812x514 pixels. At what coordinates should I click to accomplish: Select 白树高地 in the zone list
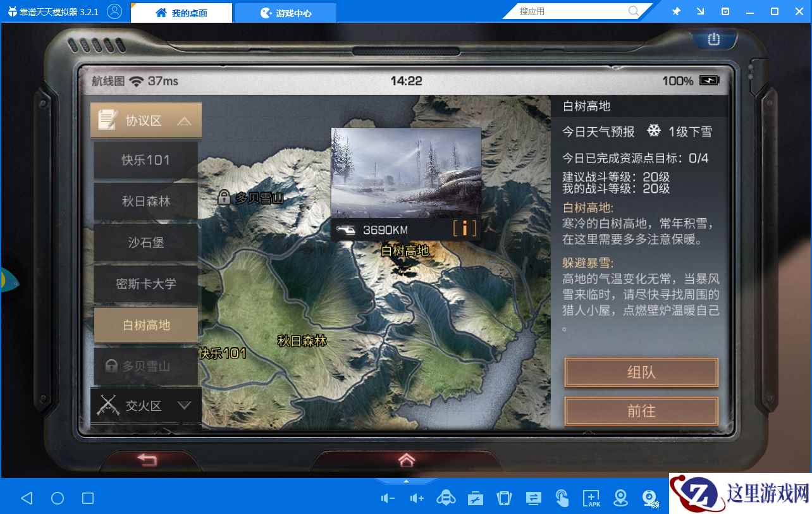pos(146,325)
